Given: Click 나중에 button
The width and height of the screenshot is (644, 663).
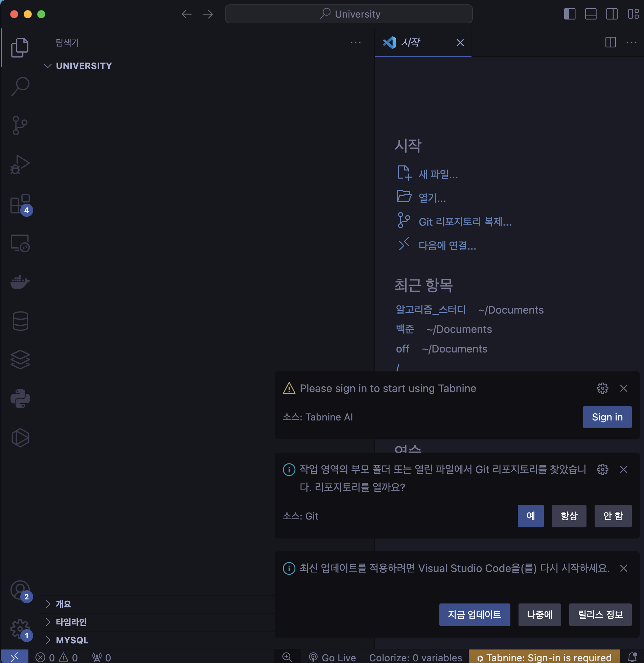Looking at the screenshot, I should [x=539, y=615].
